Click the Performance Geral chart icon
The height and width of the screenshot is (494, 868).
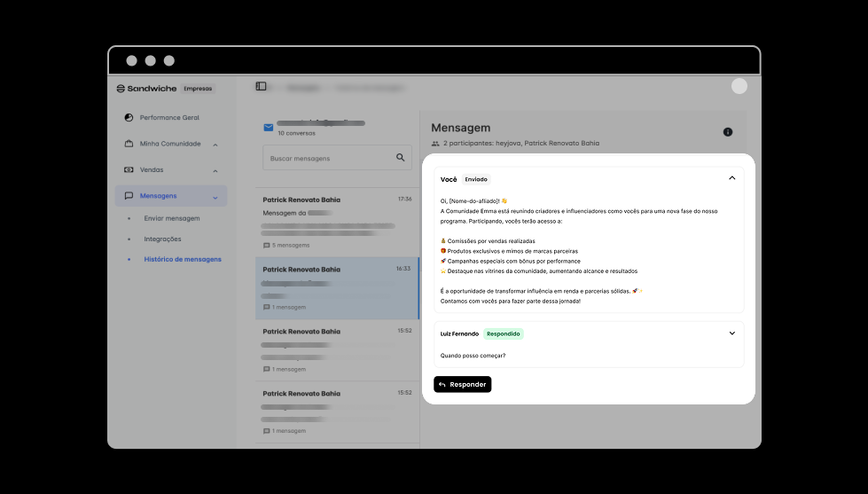click(x=129, y=117)
